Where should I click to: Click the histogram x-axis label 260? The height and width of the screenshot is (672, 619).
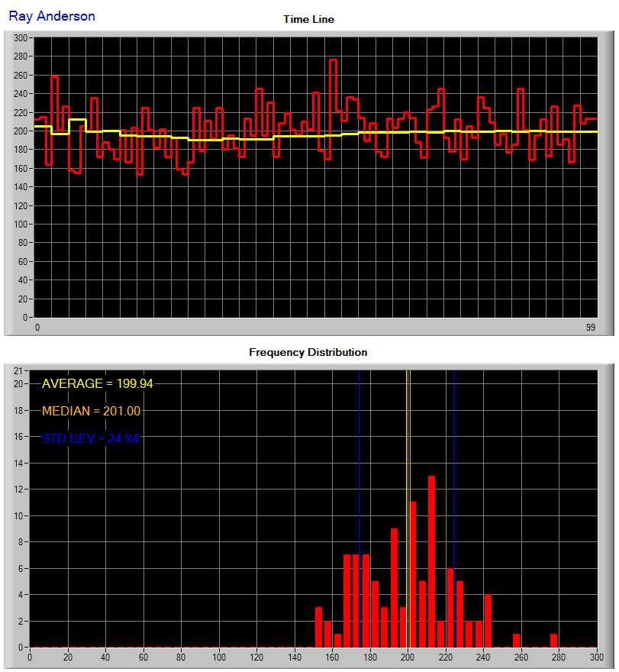tap(521, 657)
